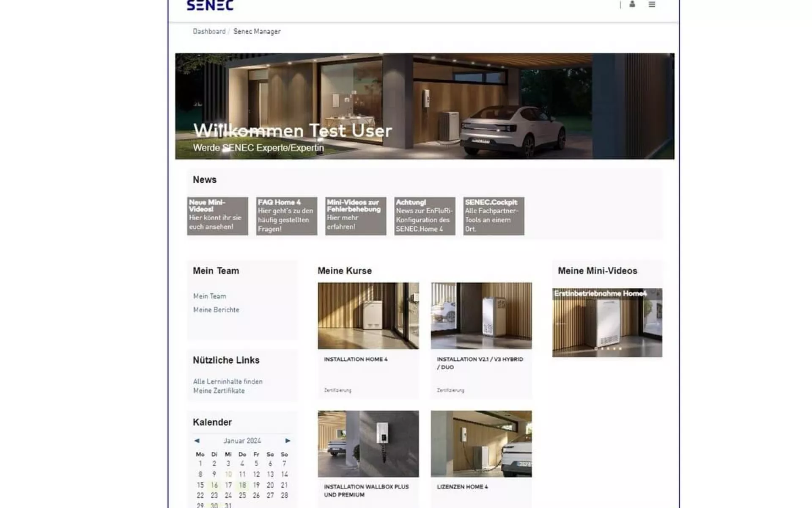Open the user profile icon
812x508 pixels.
(632, 4)
